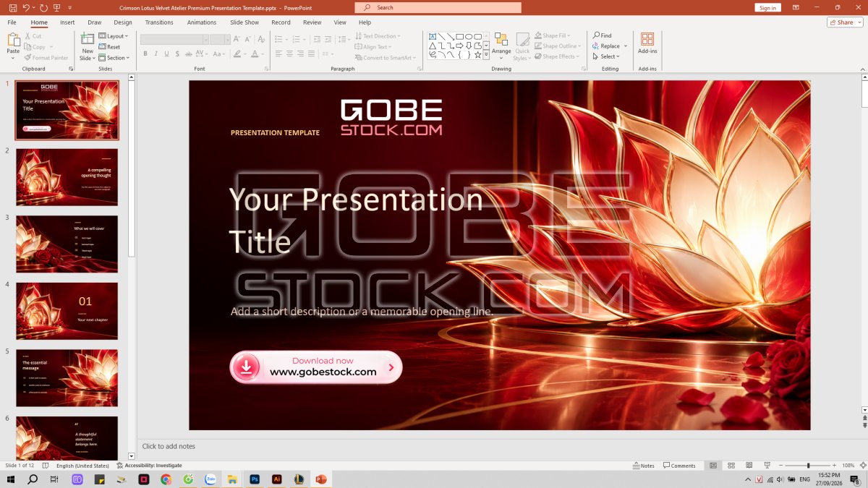Switch to Reading View
Screen dimensions: 868x488
click(x=749, y=466)
